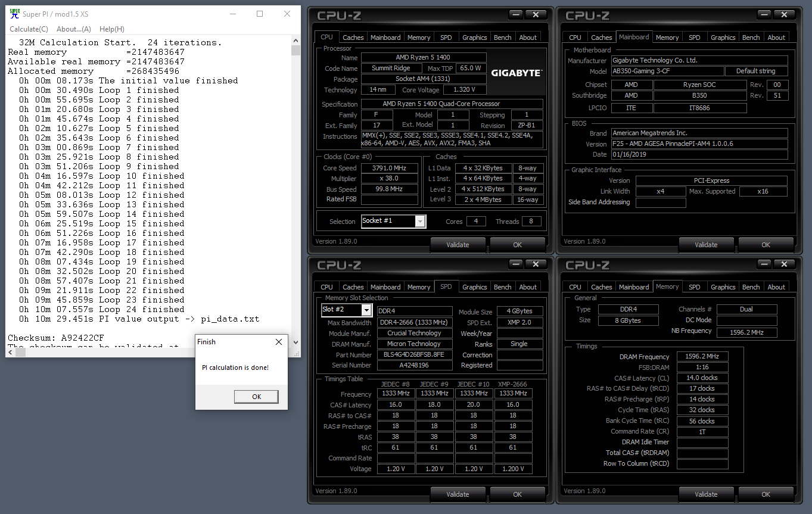812x514 pixels.
Task: Click the NB Frequency value in Memory window
Action: coord(747,332)
